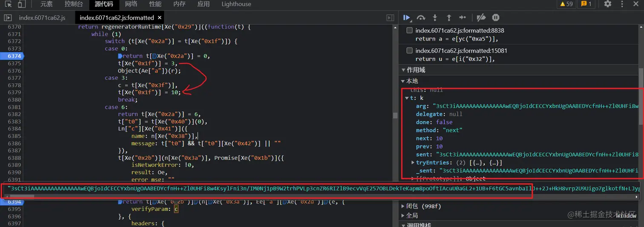Click inline breakpoint marker before return on line 6374
Image resolution: width=644 pixels, height=227 pixels.
pyautogui.click(x=120, y=56)
